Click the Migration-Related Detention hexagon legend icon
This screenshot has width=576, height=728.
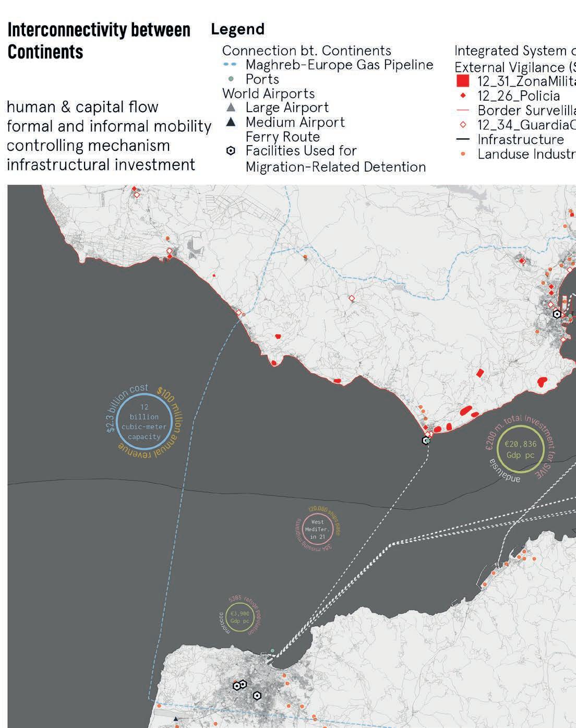(x=231, y=151)
